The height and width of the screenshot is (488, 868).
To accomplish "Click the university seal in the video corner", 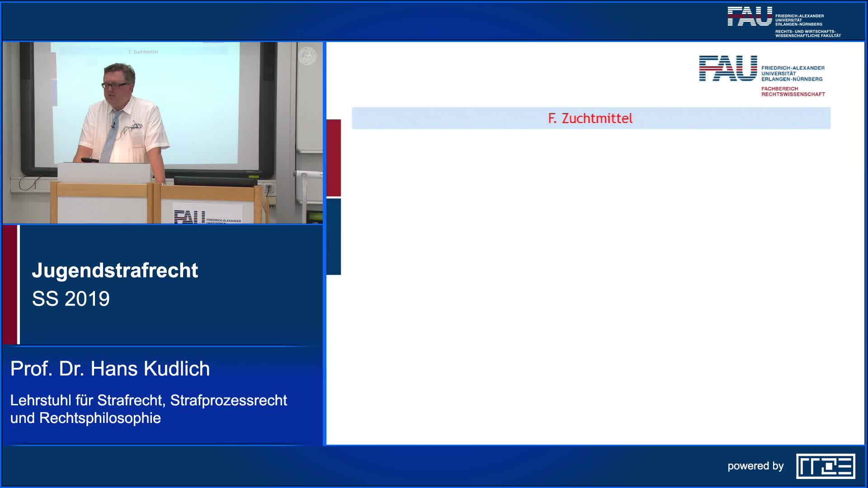I will tap(307, 56).
